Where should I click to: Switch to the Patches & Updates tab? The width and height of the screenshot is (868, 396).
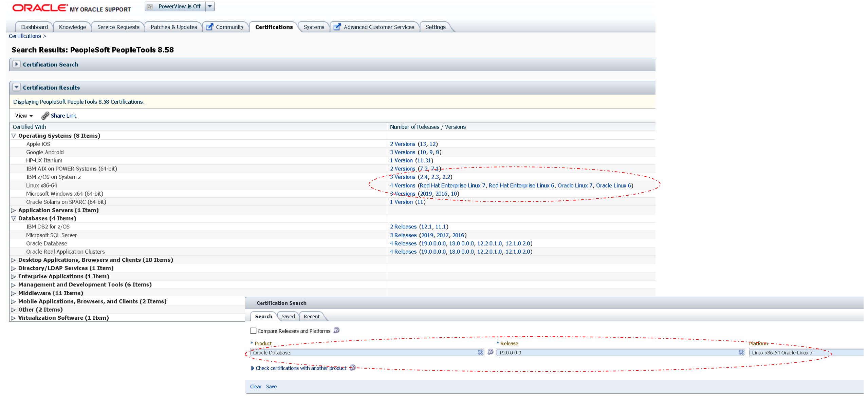(173, 27)
